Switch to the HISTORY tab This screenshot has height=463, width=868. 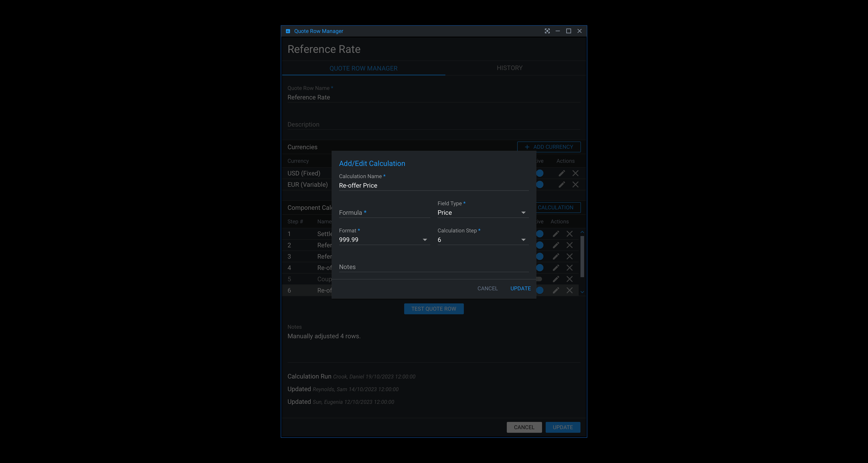(x=509, y=68)
